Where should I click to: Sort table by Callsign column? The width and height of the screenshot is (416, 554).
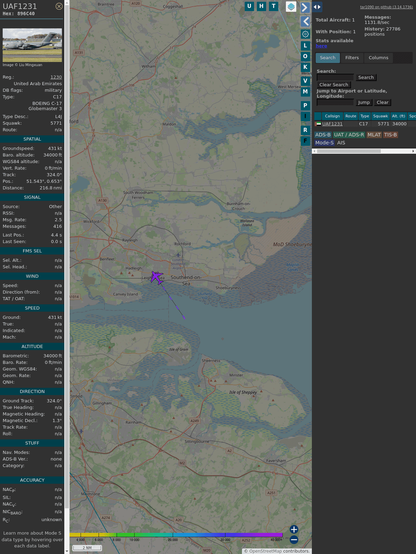332,116
